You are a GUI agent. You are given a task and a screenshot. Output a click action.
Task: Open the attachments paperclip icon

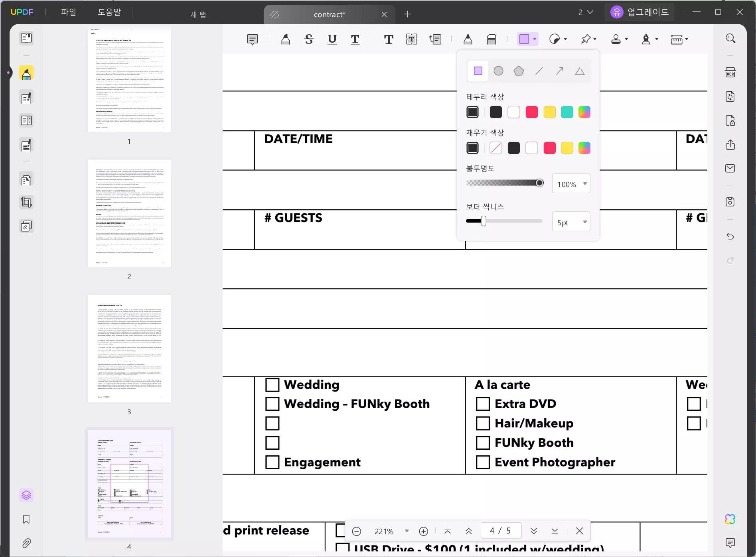tap(26, 543)
